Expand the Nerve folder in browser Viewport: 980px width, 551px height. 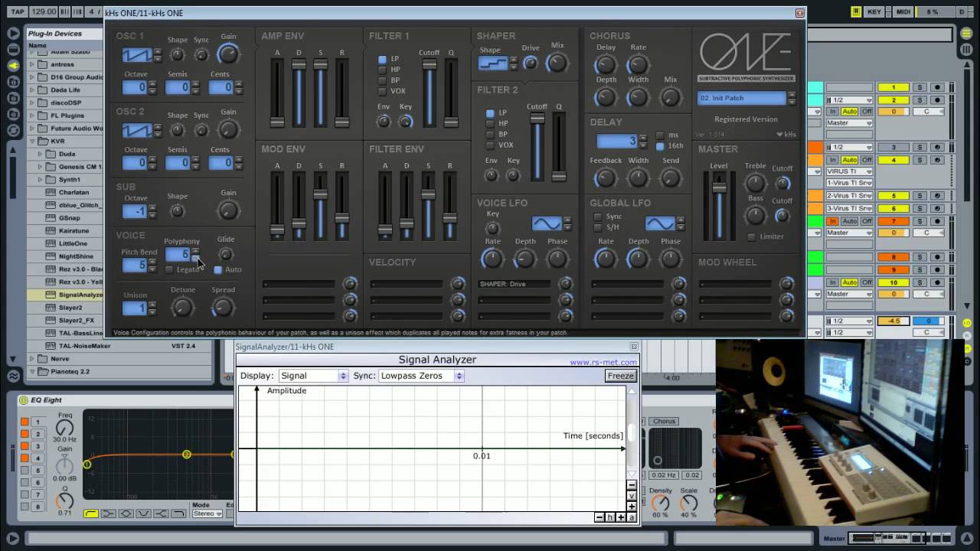(x=32, y=358)
